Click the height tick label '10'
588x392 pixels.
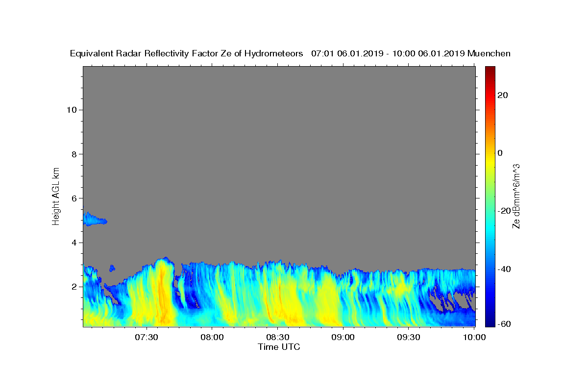[72, 110]
